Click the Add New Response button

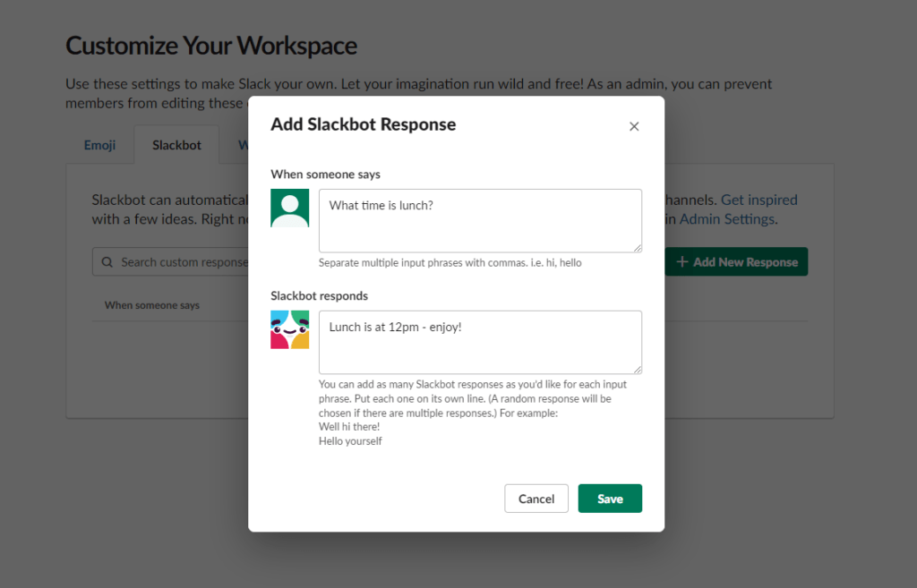coord(736,261)
